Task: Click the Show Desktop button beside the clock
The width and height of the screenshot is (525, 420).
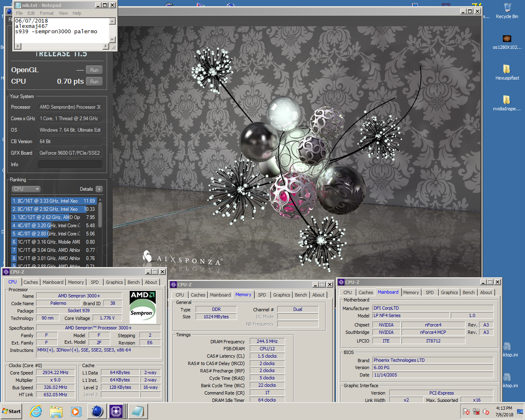Action: pos(520,411)
